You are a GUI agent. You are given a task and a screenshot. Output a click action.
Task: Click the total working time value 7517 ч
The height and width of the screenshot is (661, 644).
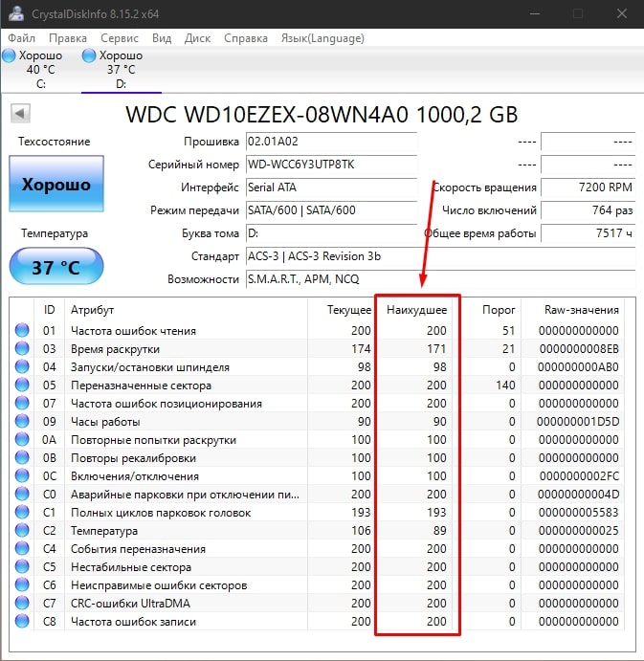[x=588, y=233]
